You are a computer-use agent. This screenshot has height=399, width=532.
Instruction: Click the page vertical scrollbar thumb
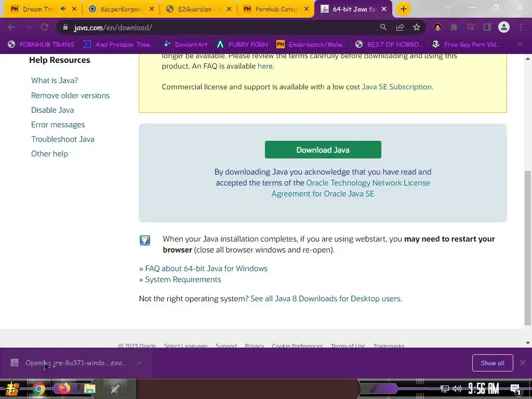coord(528,248)
